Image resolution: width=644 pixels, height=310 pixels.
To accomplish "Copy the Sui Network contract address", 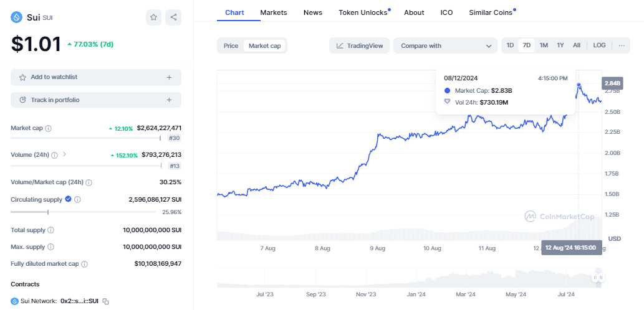I will [105, 301].
